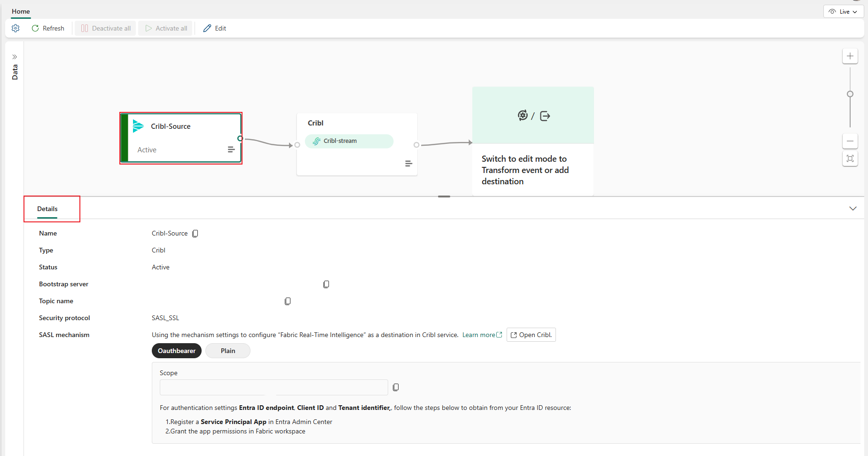Click the Deactivate all button
Viewport: 868px width, 456px height.
(106, 28)
